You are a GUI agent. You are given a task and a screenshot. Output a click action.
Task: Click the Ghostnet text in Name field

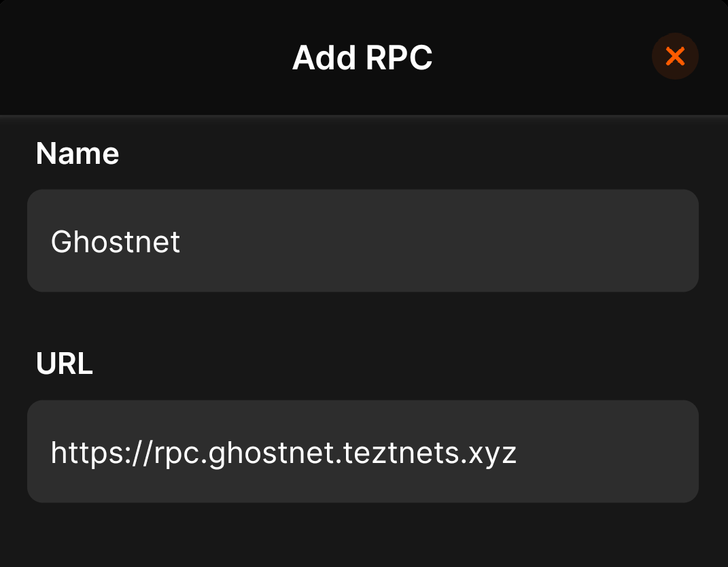[116, 241]
